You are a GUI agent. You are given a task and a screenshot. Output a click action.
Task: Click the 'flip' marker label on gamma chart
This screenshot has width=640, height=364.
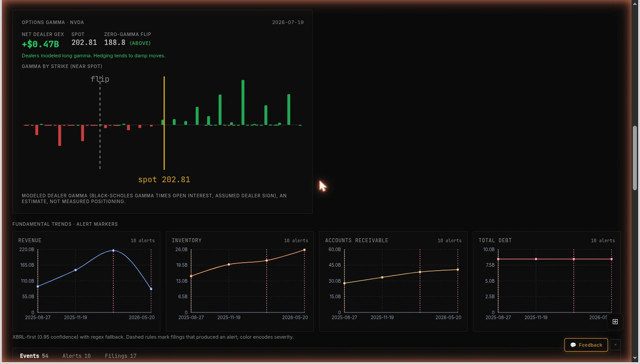click(100, 79)
